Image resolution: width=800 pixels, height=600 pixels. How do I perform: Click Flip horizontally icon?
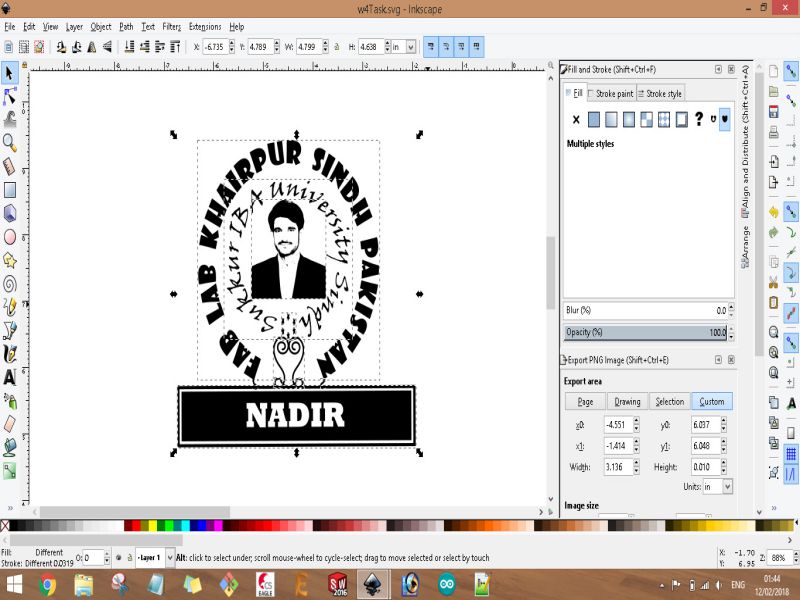pos(92,47)
